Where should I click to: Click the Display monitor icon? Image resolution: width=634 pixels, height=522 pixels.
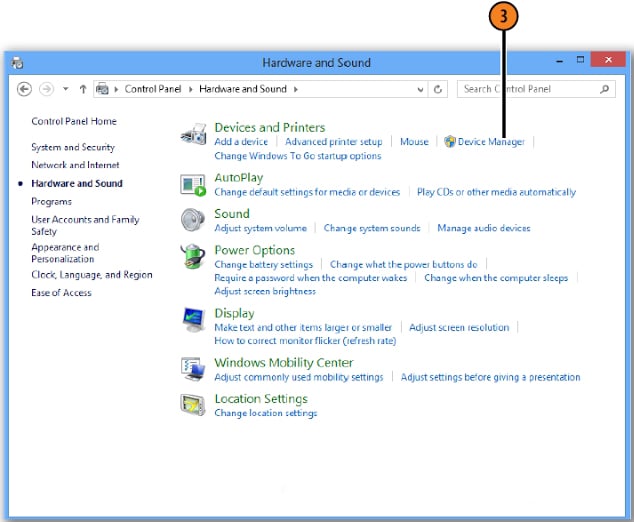[x=193, y=319]
